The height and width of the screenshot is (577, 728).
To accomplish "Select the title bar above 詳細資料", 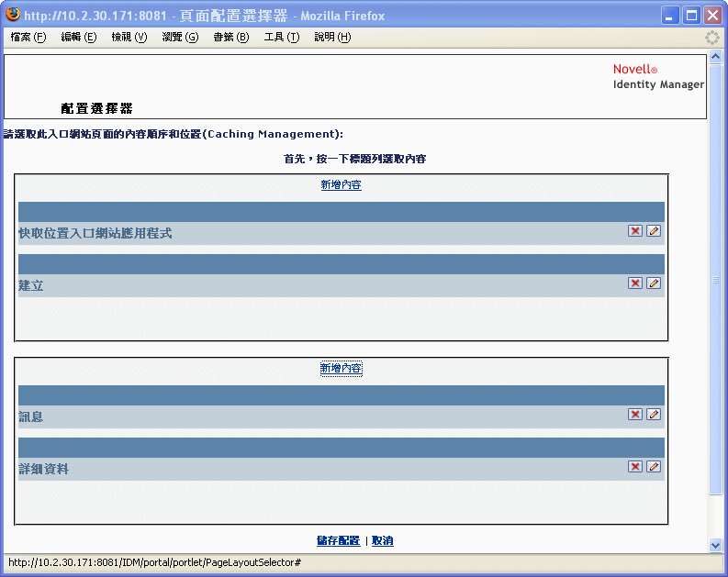I will (342, 448).
